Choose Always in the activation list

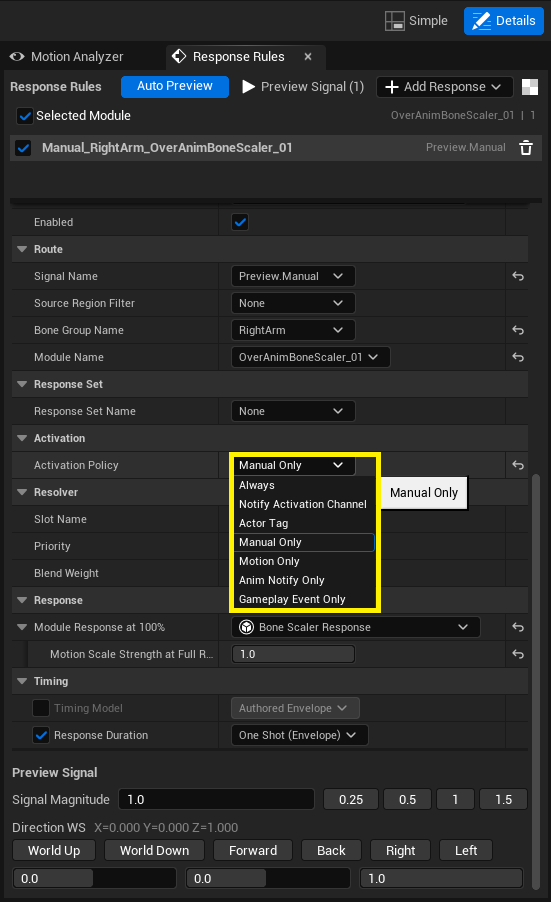[x=304, y=485]
